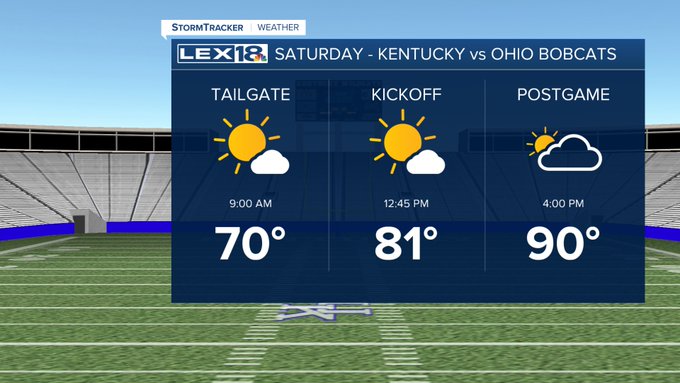The height and width of the screenshot is (383, 680).
Task: Select the Kickoff partly sunny weather icon
Action: (x=407, y=142)
